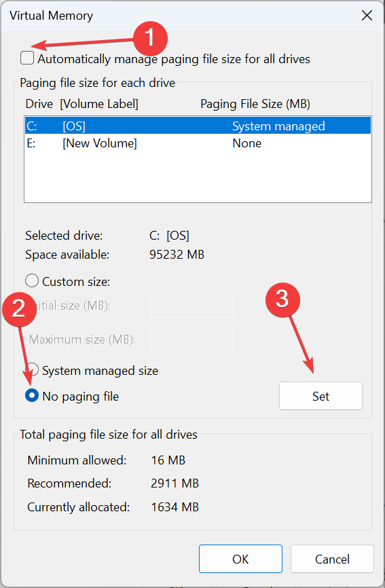
Task: Click the Paging File Size (MB) column header
Action: point(255,104)
